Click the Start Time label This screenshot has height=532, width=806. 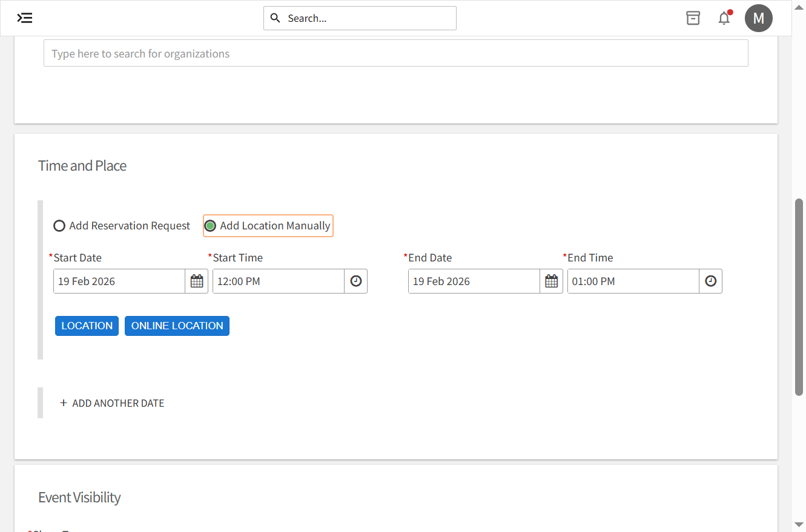237,258
